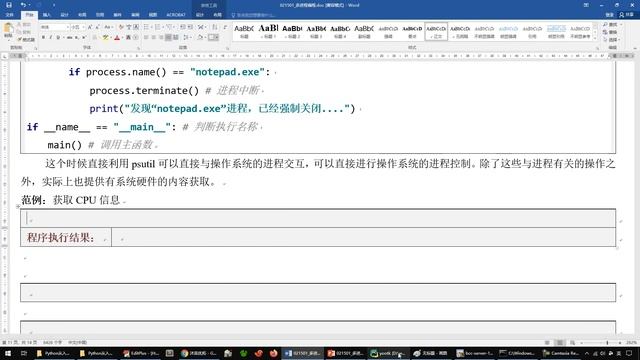This screenshot has height=360, width=640.
Task: Center the paragraph text
Action: point(153,38)
